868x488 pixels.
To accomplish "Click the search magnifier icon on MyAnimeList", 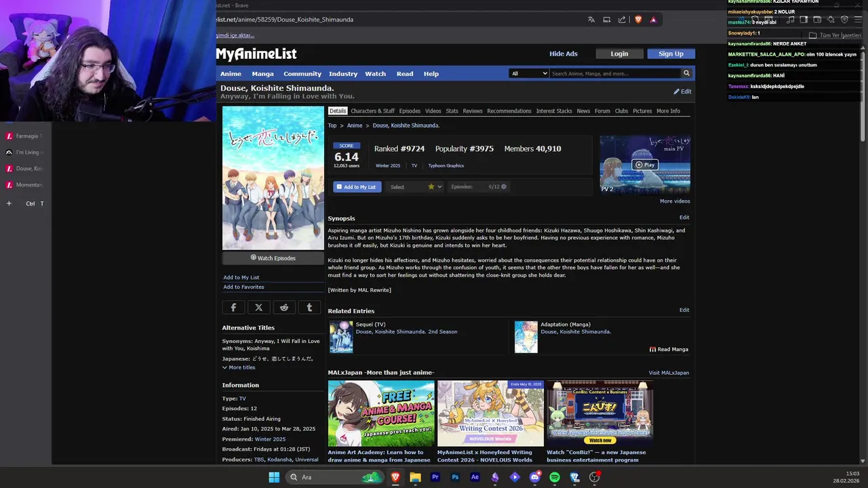I will pyautogui.click(x=686, y=73).
